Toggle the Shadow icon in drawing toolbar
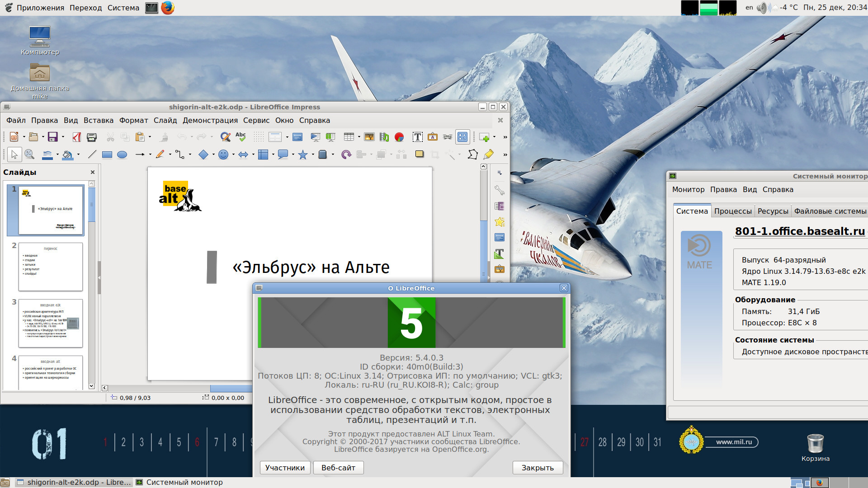 click(x=420, y=155)
